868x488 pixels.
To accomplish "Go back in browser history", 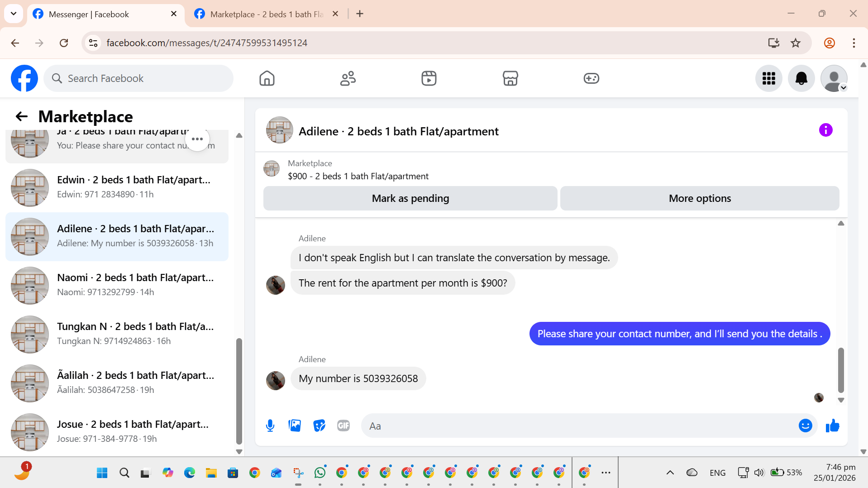I will click(15, 43).
